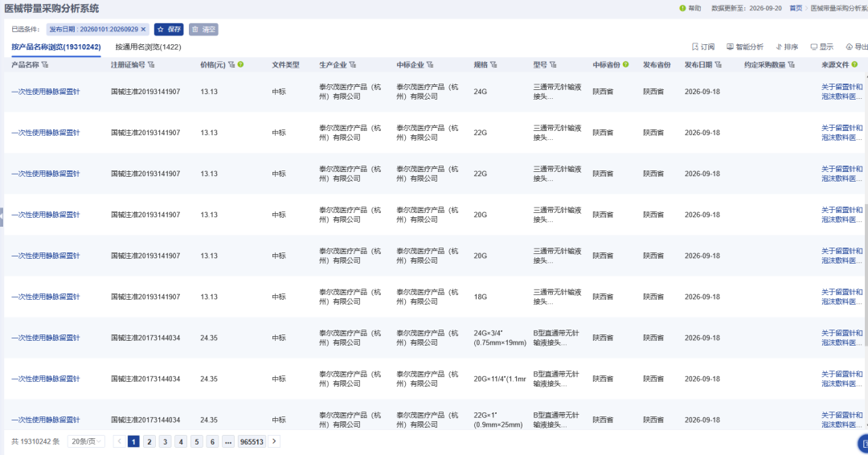
Task: Open the product link in the 24G row
Action: 45,92
